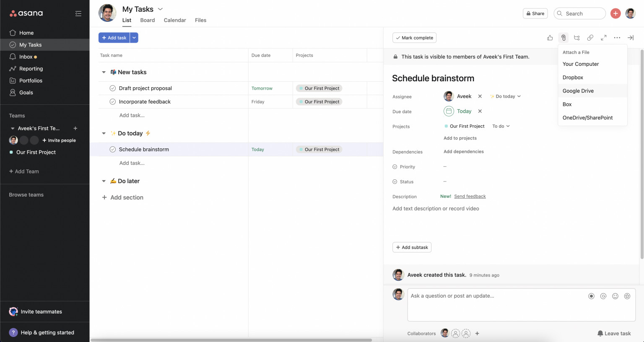Viewport: 644px width, 342px height.
Task: Open the three-dot more actions menu
Action: pos(617,38)
